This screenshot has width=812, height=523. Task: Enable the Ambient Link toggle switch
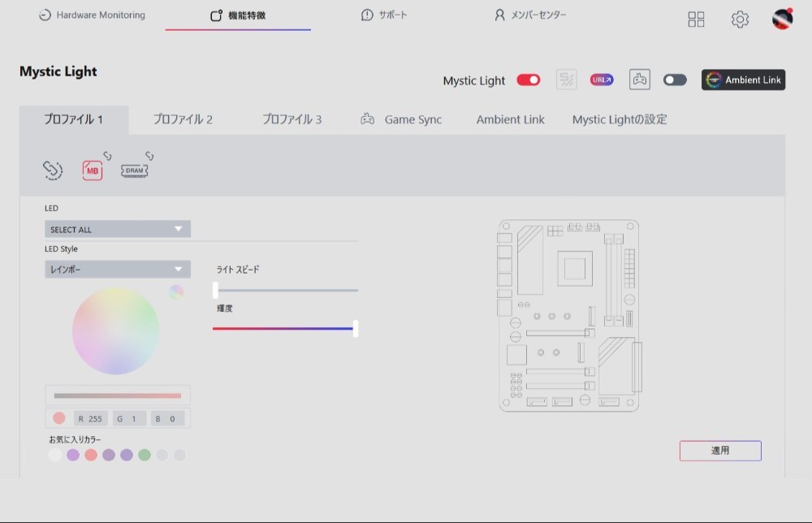[675, 80]
